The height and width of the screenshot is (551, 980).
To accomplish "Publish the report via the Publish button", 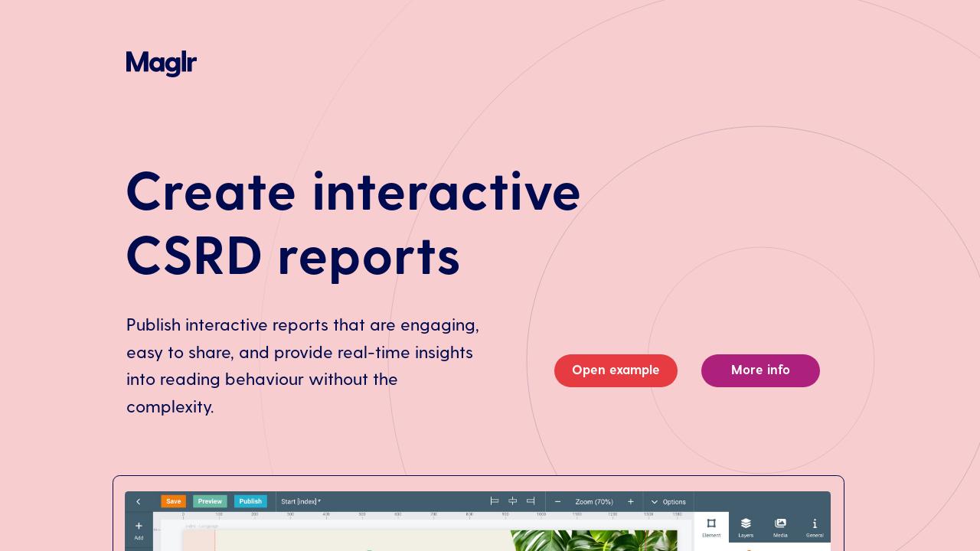I will pyautogui.click(x=250, y=501).
